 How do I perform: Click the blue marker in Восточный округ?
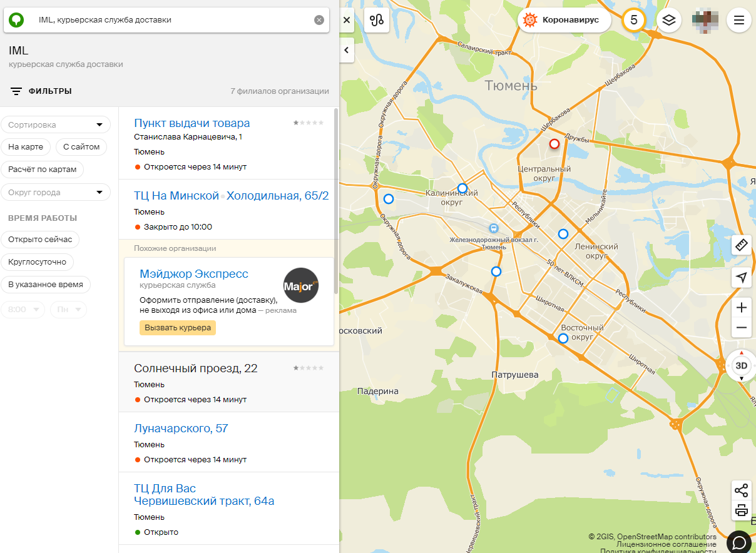pos(563,338)
